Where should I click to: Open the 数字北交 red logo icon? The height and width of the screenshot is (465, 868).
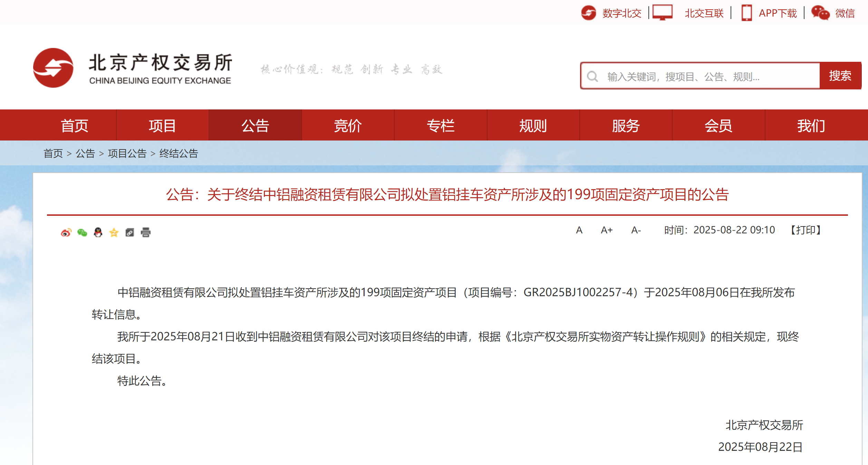pyautogui.click(x=588, y=13)
